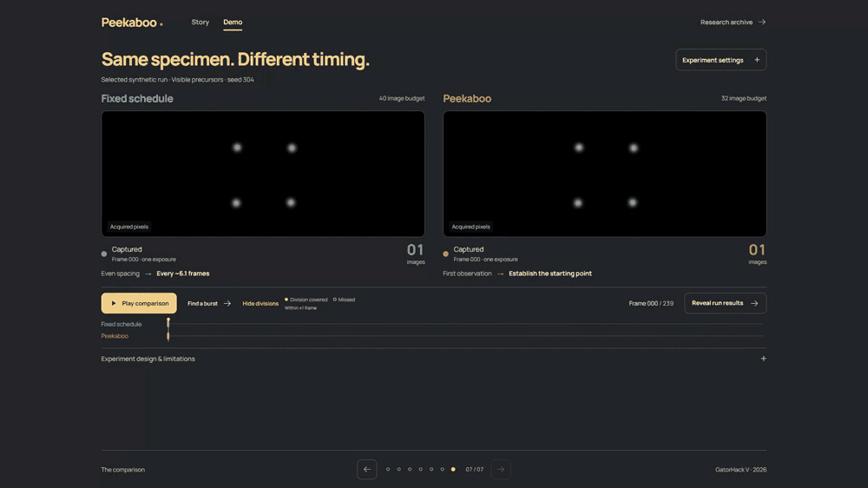The image size is (868, 488).
Task: Click the Peekaboo image viewport
Action: (604, 174)
